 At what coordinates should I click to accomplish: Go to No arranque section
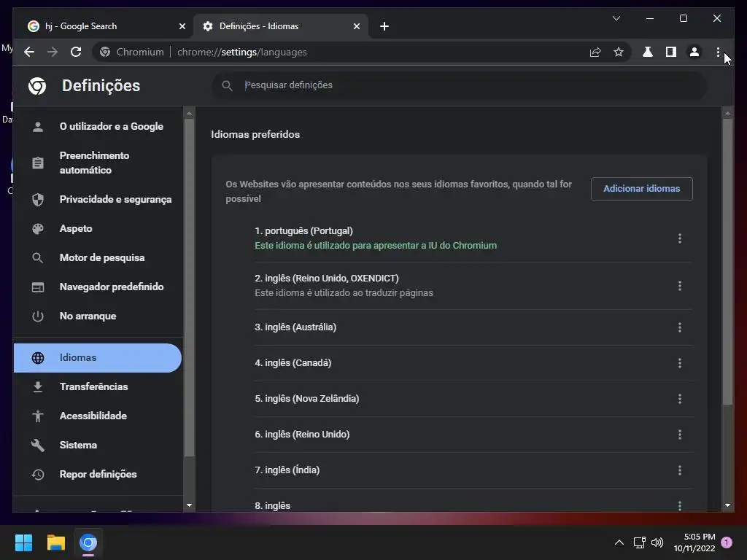[x=98, y=316]
